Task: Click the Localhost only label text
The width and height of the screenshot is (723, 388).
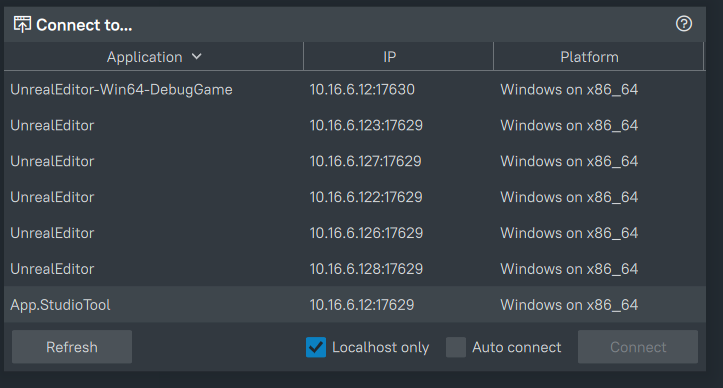Action: (x=380, y=347)
